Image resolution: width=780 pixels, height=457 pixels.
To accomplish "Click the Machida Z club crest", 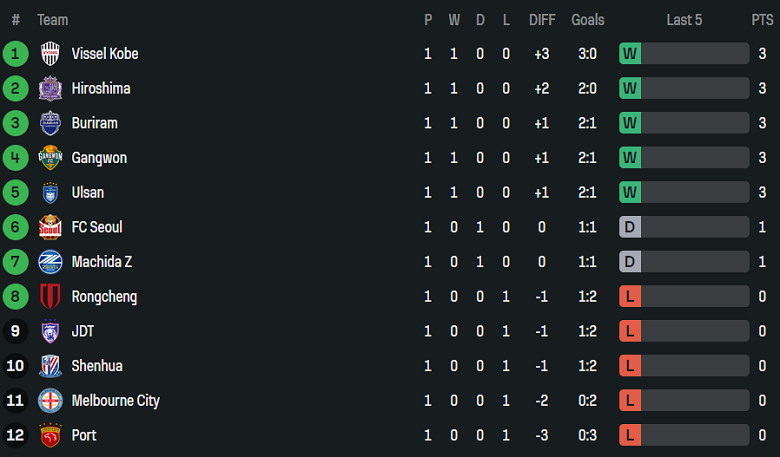I will (50, 262).
